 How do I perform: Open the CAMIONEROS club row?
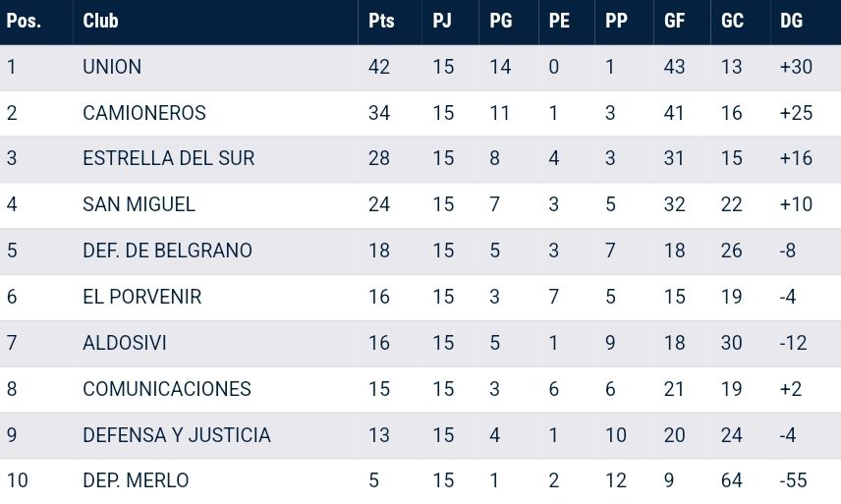pyautogui.click(x=420, y=113)
